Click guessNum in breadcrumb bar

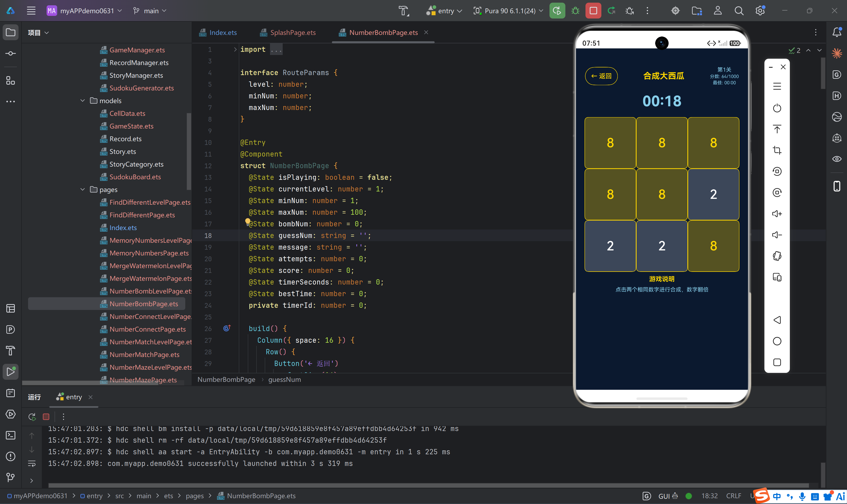285,379
